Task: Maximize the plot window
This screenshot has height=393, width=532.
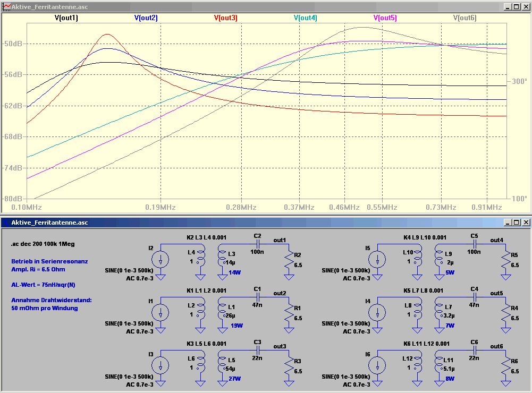Action: pyautogui.click(x=517, y=7)
